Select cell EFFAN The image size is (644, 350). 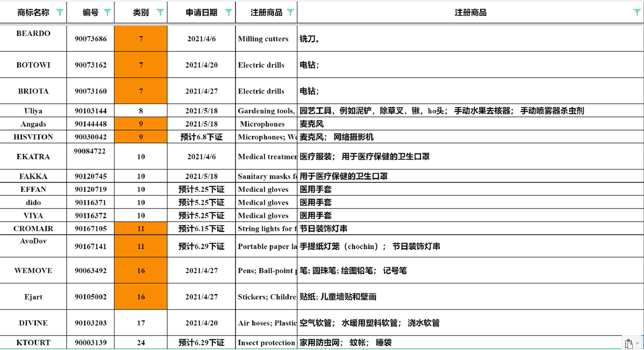tap(33, 189)
